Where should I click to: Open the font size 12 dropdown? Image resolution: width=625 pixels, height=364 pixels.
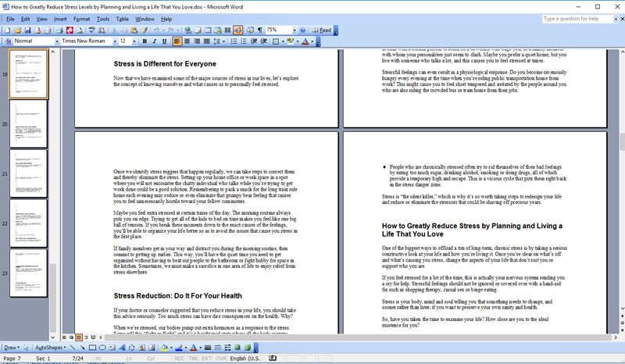(x=134, y=41)
